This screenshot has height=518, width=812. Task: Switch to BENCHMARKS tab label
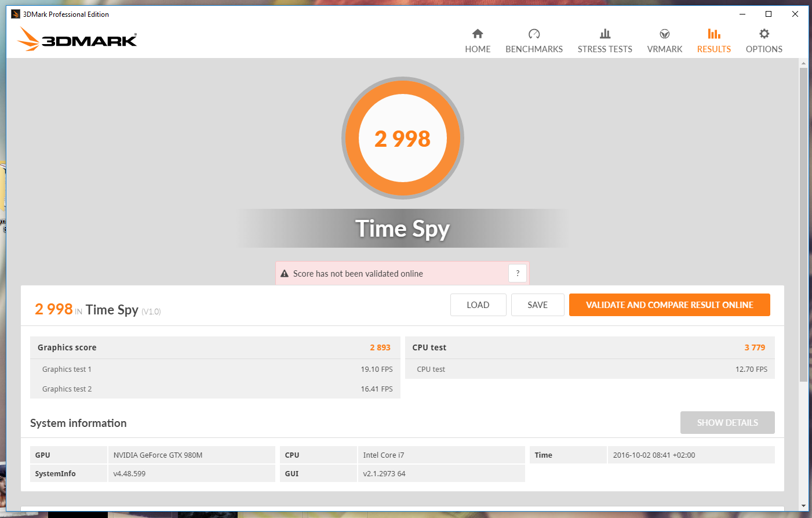pyautogui.click(x=534, y=49)
